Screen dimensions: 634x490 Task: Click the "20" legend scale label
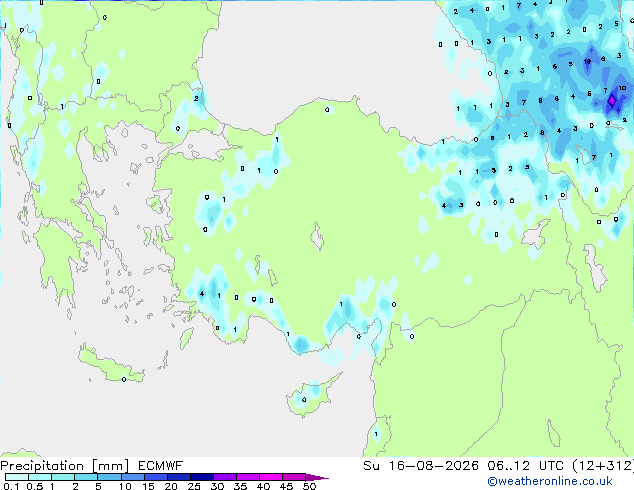point(171,486)
